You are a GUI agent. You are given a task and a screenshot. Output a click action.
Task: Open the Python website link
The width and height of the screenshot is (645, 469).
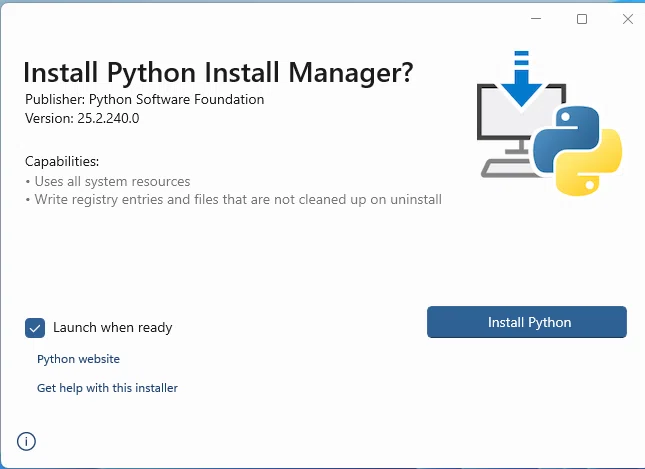[78, 359]
